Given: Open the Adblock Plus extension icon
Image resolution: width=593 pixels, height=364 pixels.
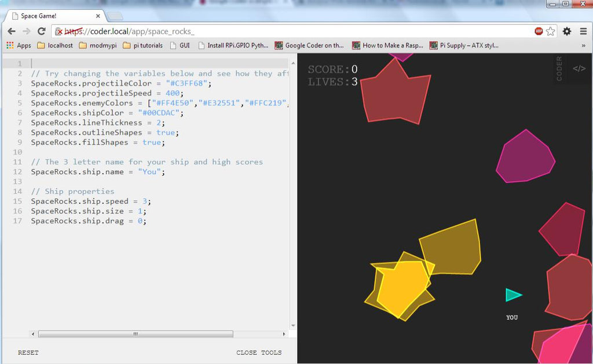Looking at the screenshot, I should click(539, 31).
